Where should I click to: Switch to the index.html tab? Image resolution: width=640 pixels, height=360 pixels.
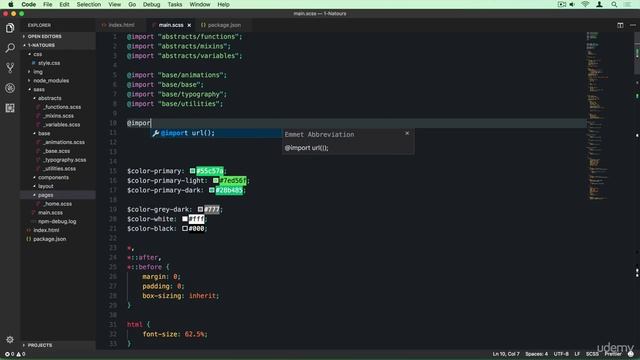[x=121, y=25]
